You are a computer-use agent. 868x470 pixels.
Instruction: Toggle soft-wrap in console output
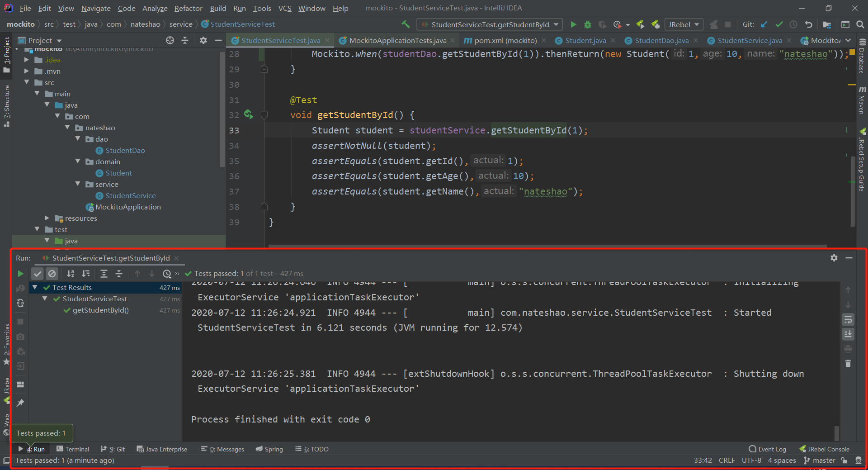click(848, 320)
